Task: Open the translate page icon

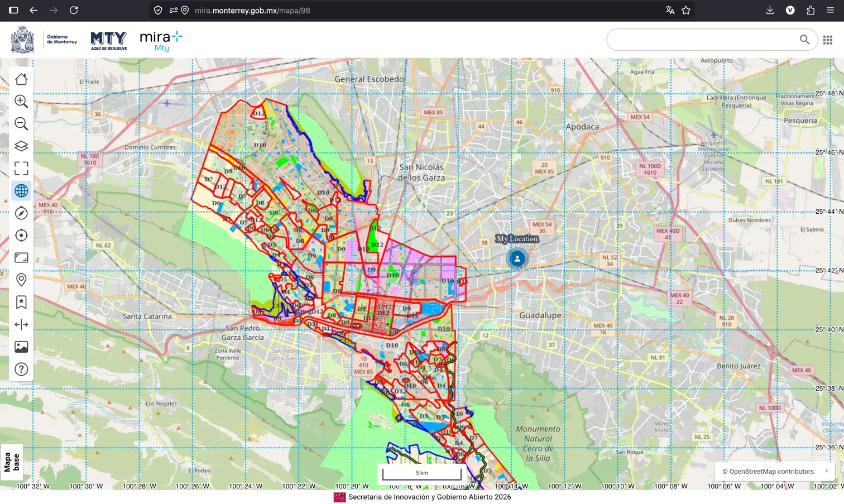Action: click(x=670, y=10)
